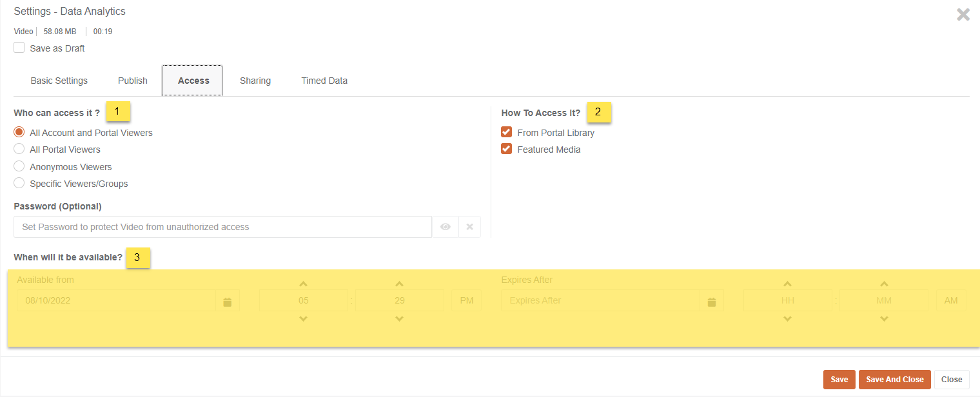
Task: Click the Expires After calendar icon
Action: point(712,301)
